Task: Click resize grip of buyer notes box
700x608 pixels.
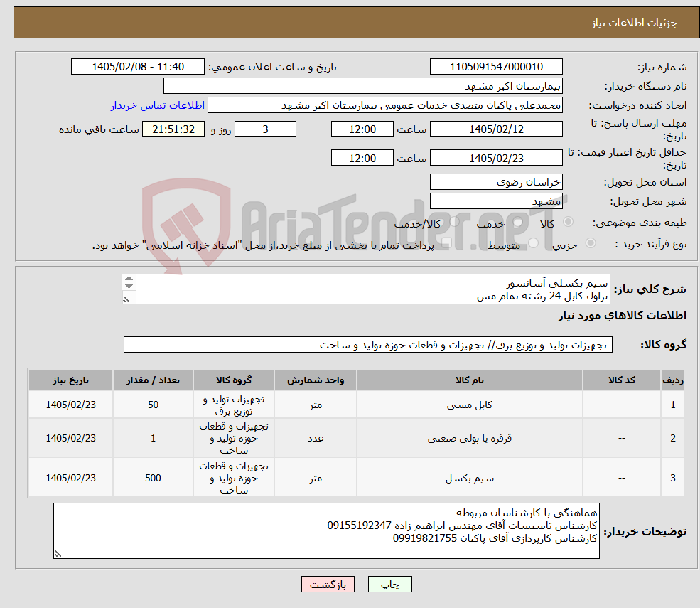Action: pos(58,554)
